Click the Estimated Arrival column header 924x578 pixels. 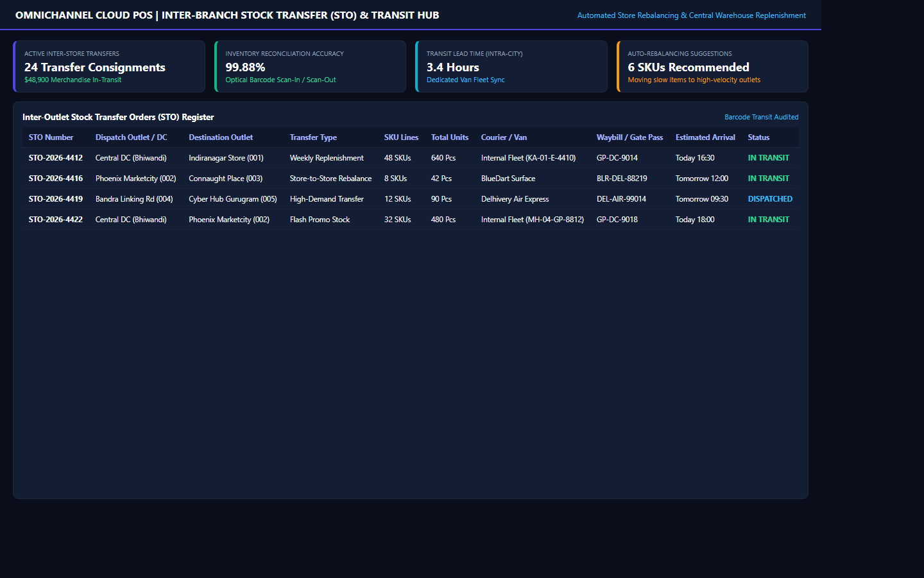[705, 137]
